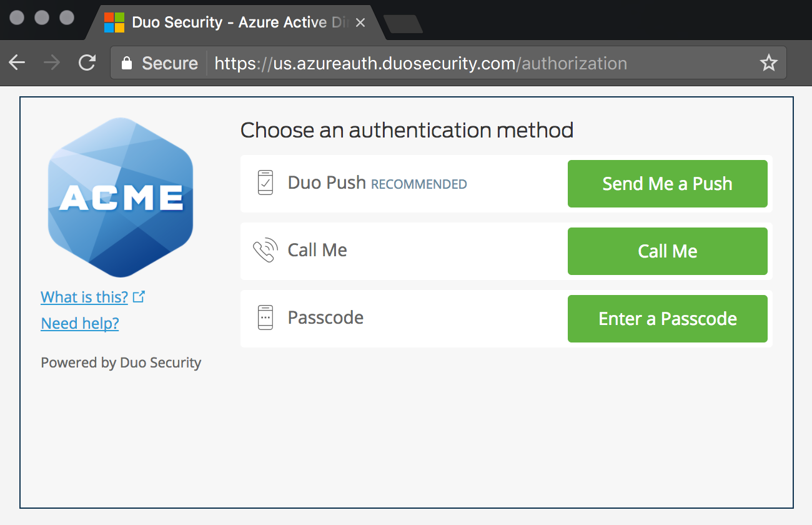Click the Passcode phone icon

[x=265, y=317]
